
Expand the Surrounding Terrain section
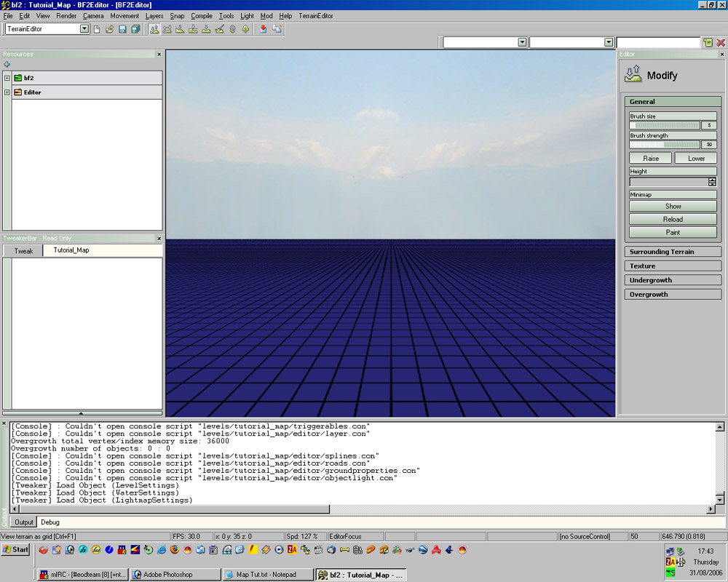click(673, 252)
